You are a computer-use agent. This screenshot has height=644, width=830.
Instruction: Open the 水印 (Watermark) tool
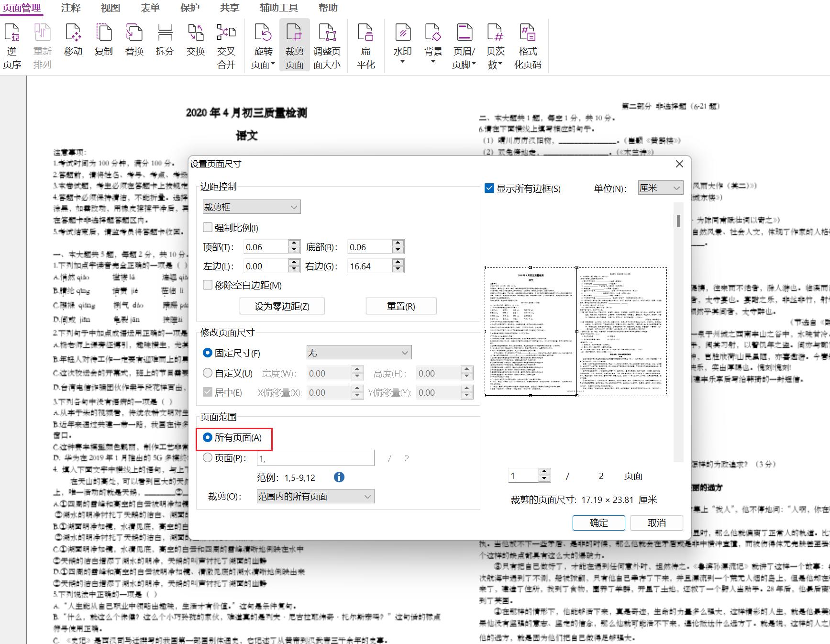pos(402,43)
